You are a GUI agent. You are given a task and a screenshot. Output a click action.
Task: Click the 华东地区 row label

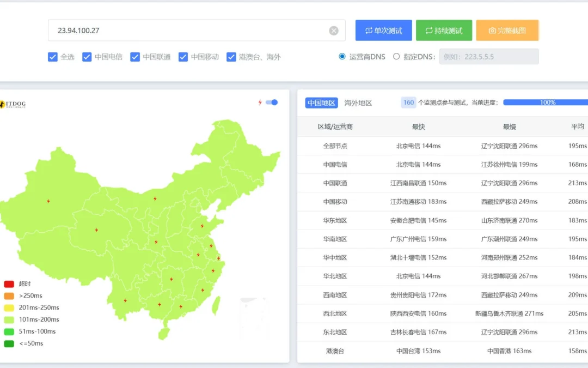pos(335,220)
